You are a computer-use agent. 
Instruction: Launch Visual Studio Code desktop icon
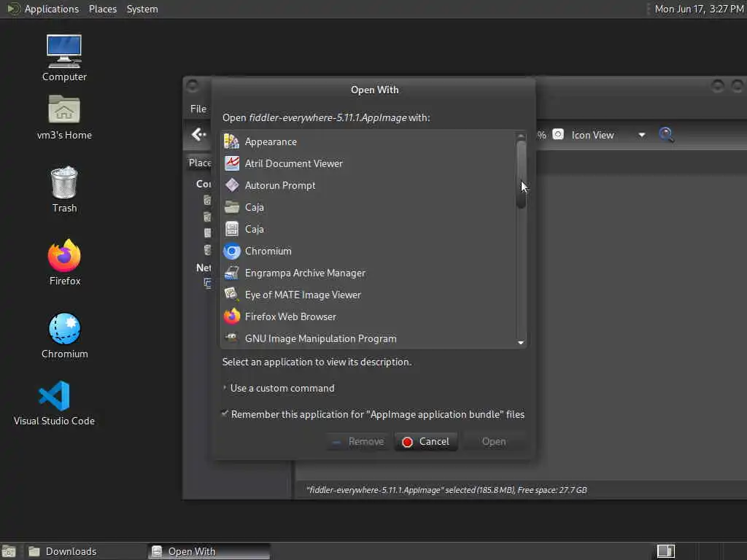pos(54,402)
